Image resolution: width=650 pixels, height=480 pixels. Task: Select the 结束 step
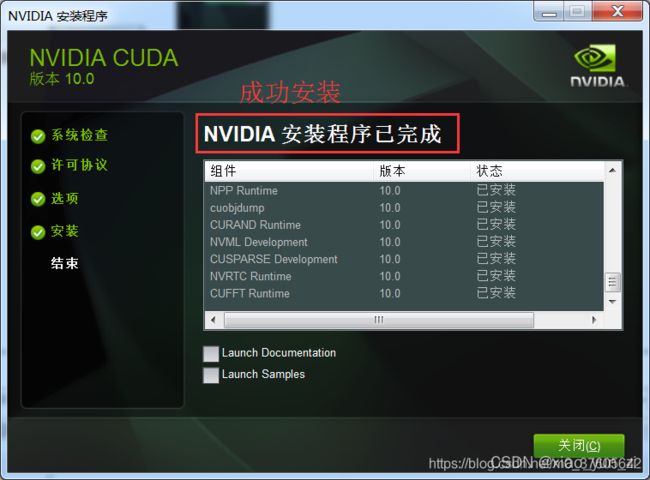tap(65, 263)
